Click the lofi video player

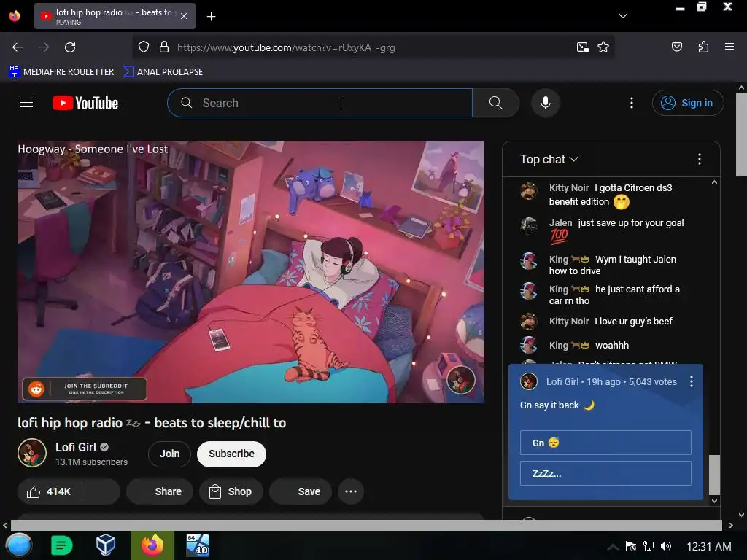251,272
